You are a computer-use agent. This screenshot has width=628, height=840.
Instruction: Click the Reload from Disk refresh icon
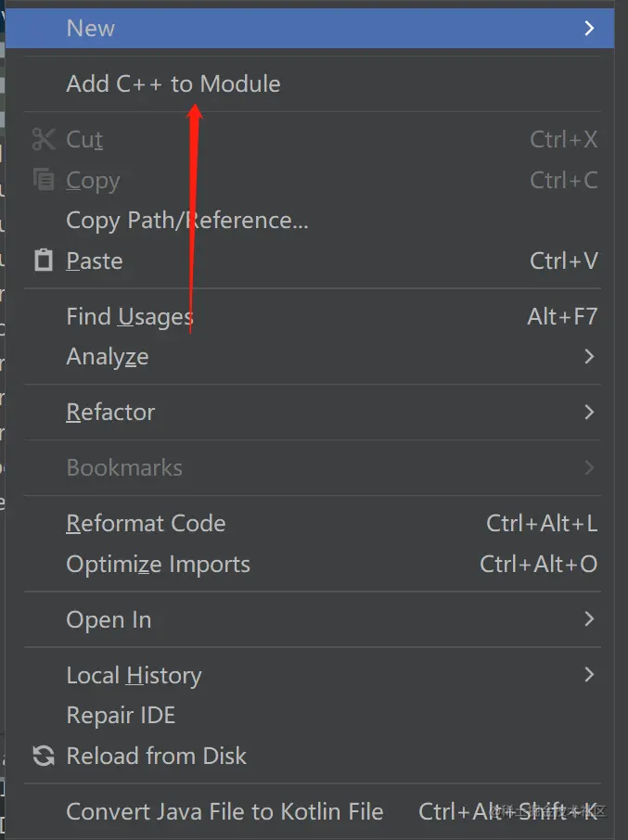coord(44,756)
